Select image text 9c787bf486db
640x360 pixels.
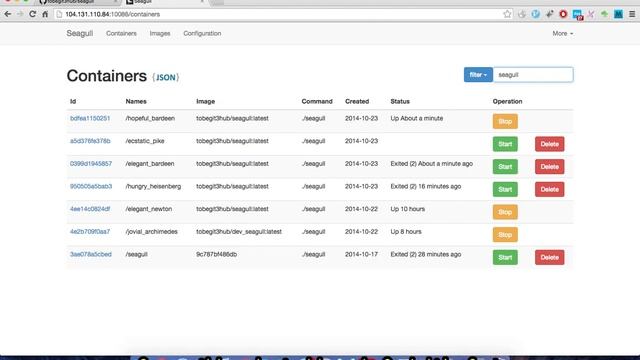(x=216, y=254)
